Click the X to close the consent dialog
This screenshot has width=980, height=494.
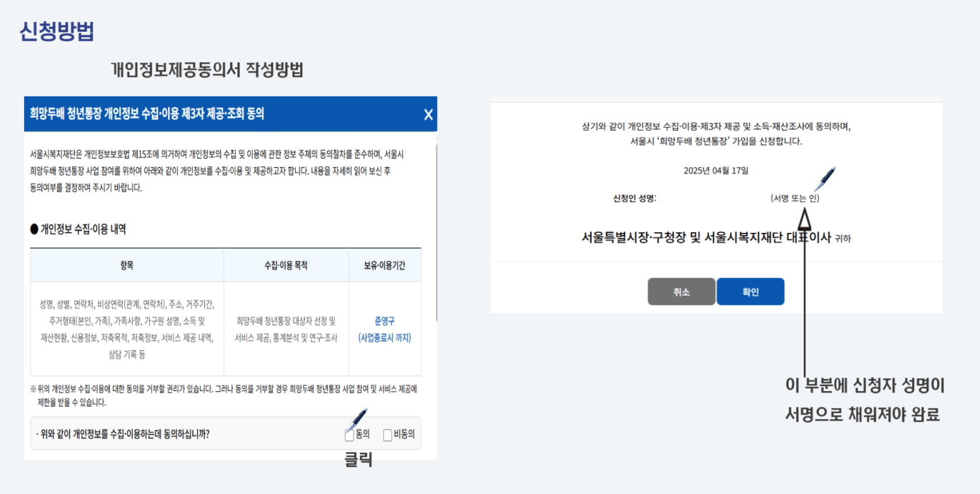pos(428,114)
